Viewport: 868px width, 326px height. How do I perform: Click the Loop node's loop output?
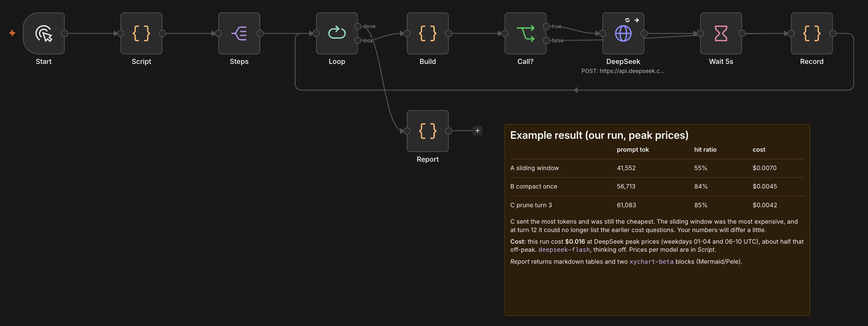coord(358,40)
